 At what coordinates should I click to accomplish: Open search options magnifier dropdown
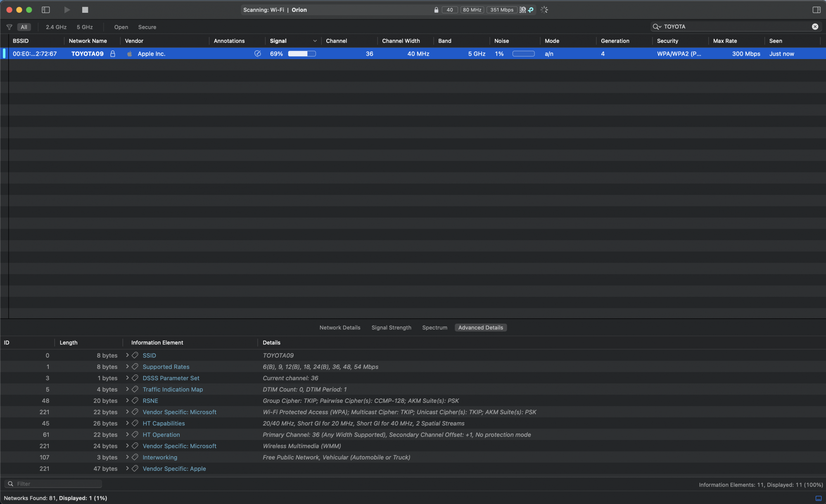pos(657,27)
